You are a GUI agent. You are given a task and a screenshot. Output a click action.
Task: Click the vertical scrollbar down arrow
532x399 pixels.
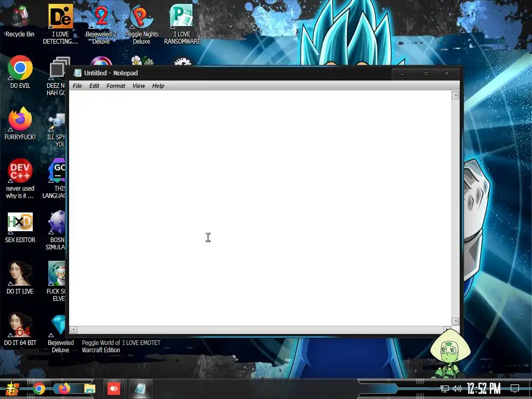pyautogui.click(x=455, y=321)
